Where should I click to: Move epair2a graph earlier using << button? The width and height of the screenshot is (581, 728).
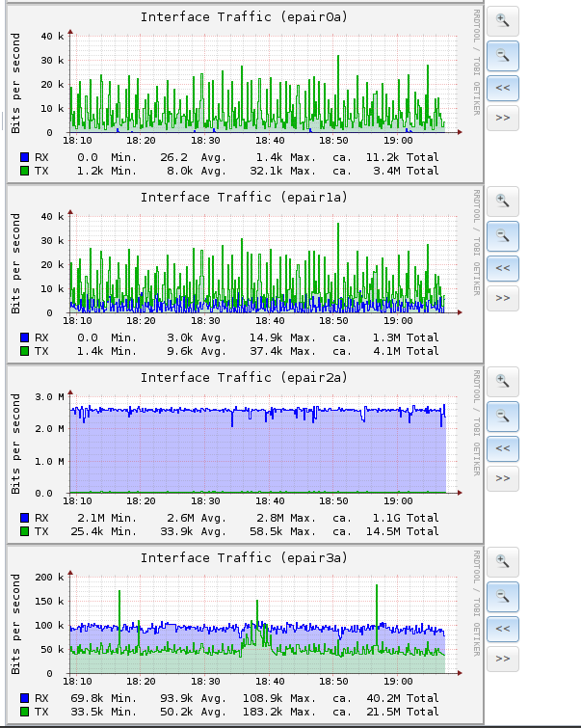pos(502,447)
